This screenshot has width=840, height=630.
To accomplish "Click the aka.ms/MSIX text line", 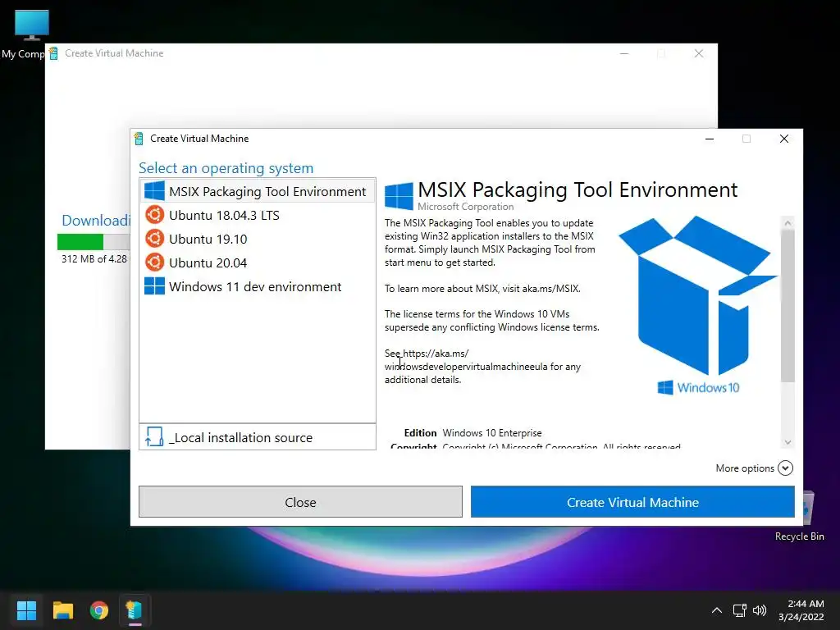I will pos(482,288).
